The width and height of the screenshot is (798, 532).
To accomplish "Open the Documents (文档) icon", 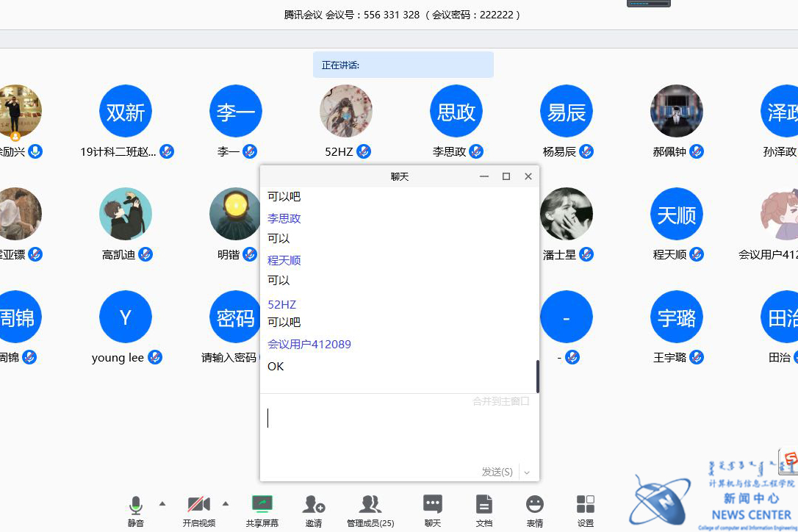I will (x=484, y=504).
